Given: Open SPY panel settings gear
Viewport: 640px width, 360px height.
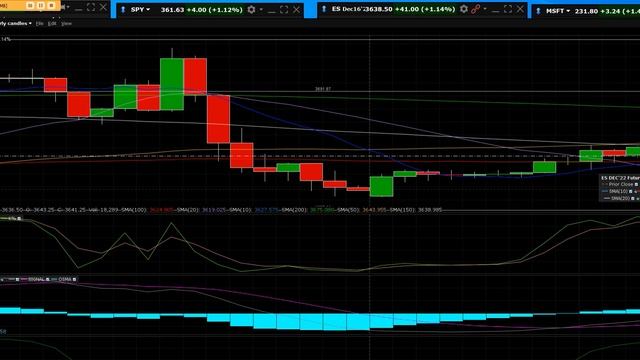Looking at the screenshot, I should (x=251, y=9).
